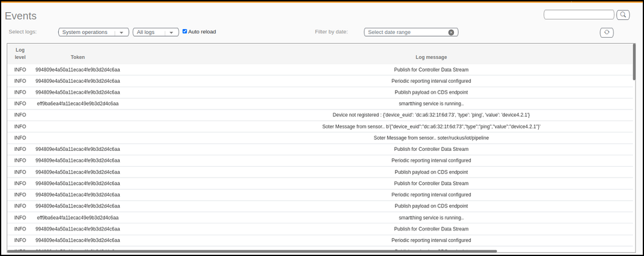Select the 'Device not registered' log message
The height and width of the screenshot is (256, 644).
click(431, 115)
